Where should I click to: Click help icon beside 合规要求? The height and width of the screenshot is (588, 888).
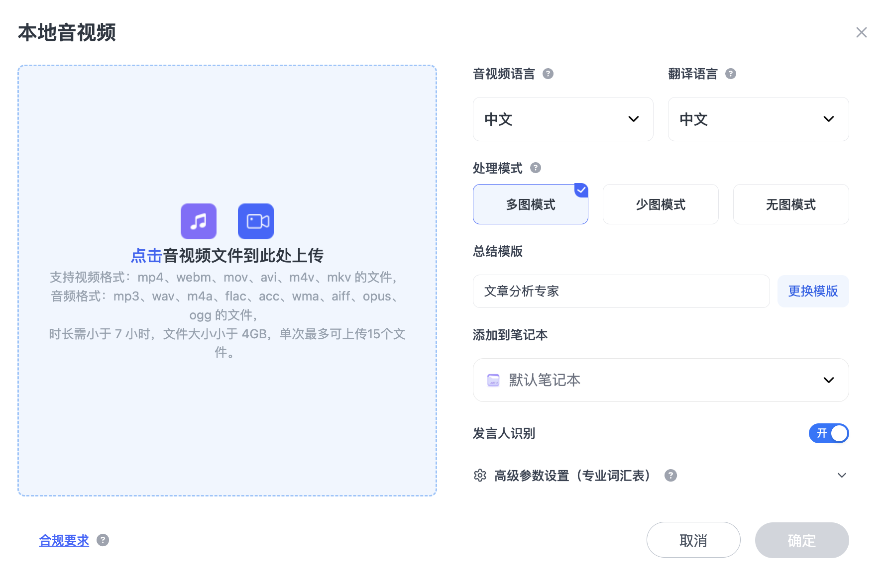[x=103, y=540]
